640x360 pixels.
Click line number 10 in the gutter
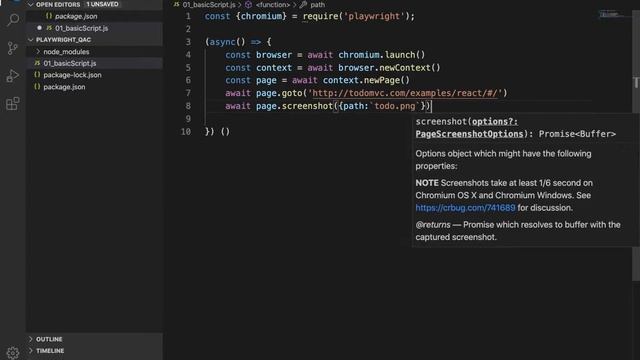pyautogui.click(x=186, y=132)
